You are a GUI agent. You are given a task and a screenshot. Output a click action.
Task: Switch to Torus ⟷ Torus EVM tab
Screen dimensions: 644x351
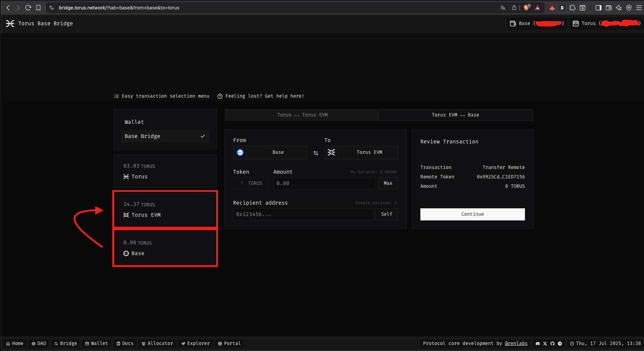[x=302, y=115]
